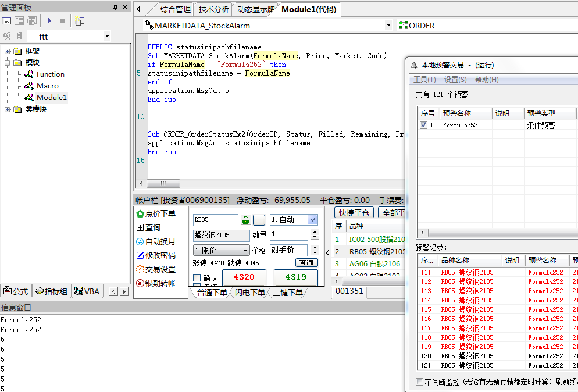The image size is (578, 392).
Task: Collapse the order panel with the < arrow
Action: [x=327, y=253]
